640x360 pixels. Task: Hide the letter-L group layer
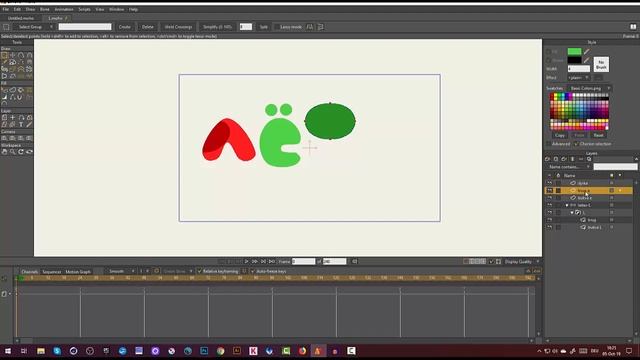click(549, 205)
